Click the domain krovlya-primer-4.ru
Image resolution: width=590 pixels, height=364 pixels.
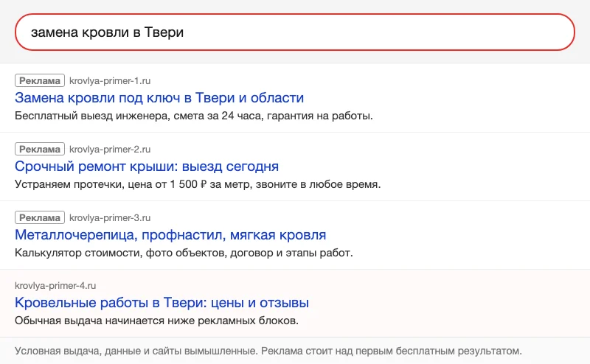click(55, 286)
